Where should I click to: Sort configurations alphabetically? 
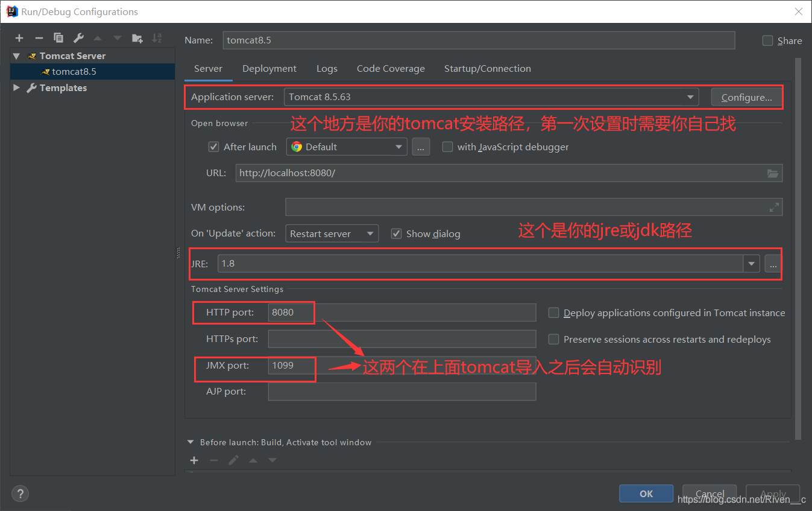[x=157, y=38]
